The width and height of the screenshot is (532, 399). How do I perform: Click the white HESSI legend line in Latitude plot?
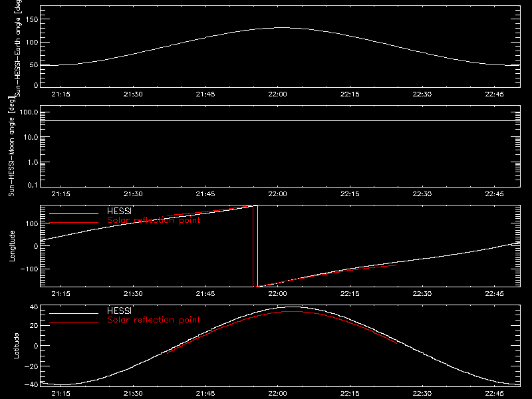coord(74,313)
